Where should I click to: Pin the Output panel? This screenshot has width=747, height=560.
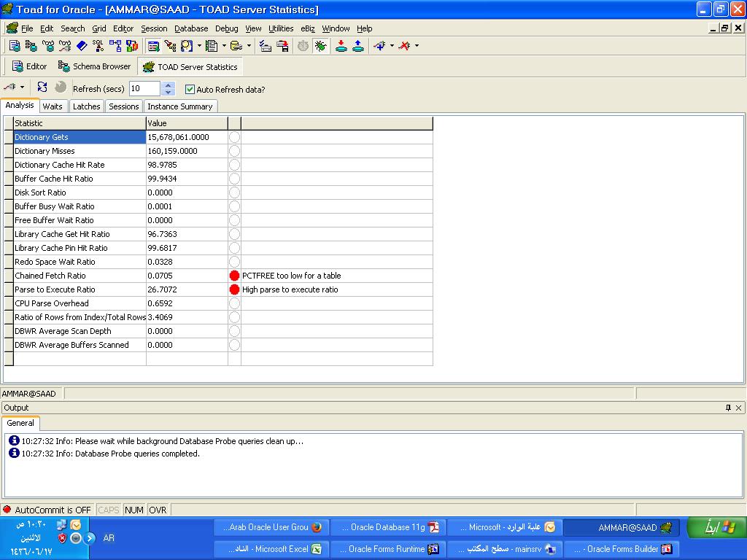[x=728, y=408]
